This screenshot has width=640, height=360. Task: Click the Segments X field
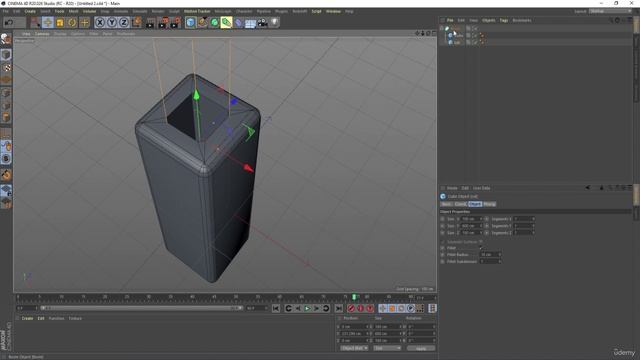click(524, 219)
